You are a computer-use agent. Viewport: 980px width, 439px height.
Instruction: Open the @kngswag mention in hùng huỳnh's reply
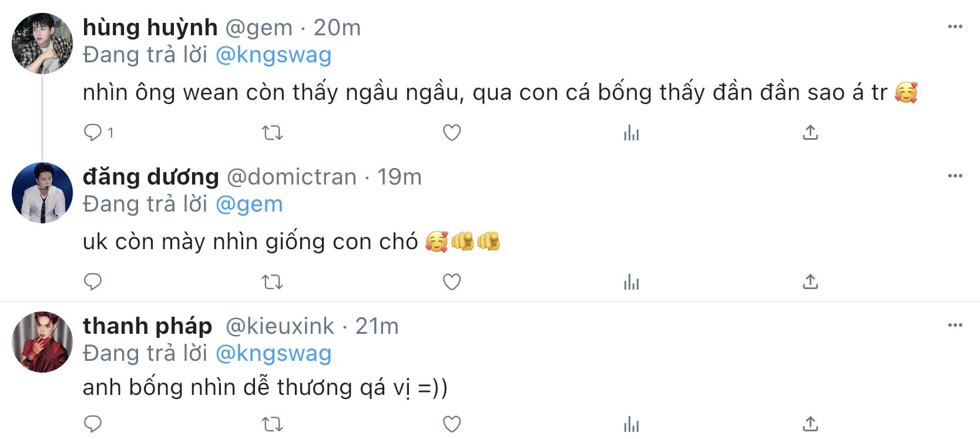click(x=273, y=55)
